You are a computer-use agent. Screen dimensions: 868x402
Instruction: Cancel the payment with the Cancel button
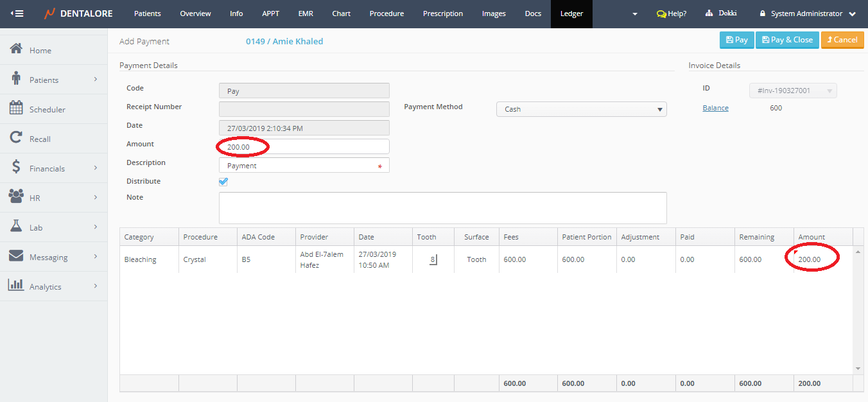(x=842, y=40)
